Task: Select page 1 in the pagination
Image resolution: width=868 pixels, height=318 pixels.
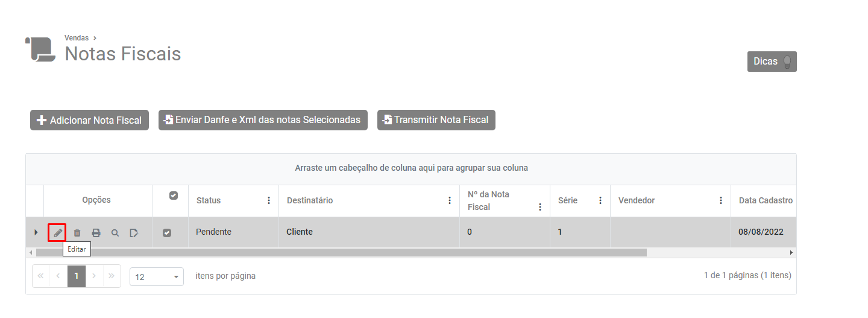Action: tap(77, 276)
